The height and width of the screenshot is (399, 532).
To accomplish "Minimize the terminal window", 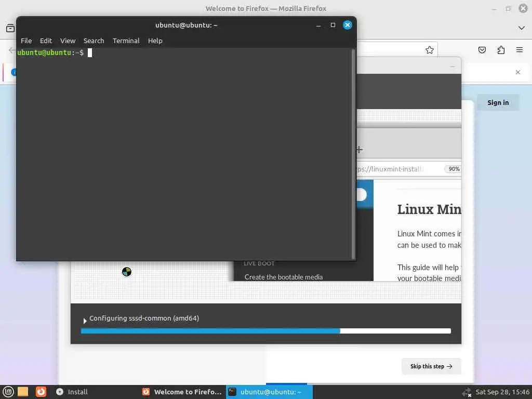I will click(x=318, y=25).
